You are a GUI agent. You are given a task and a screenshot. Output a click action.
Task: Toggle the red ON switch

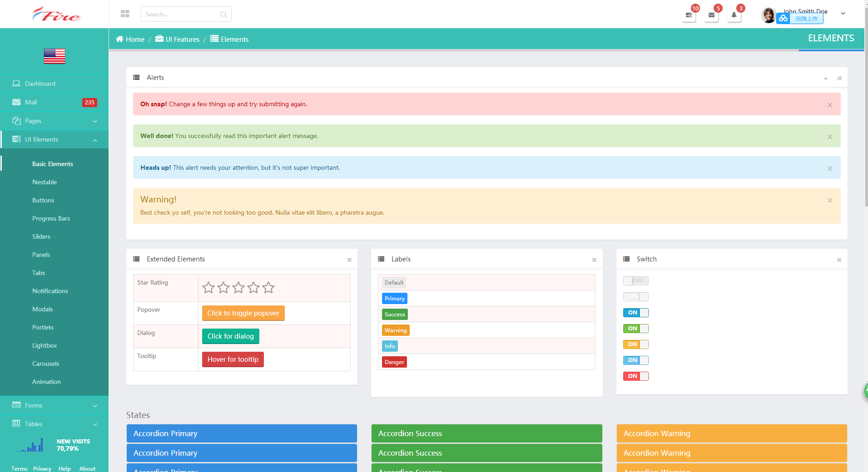(636, 376)
